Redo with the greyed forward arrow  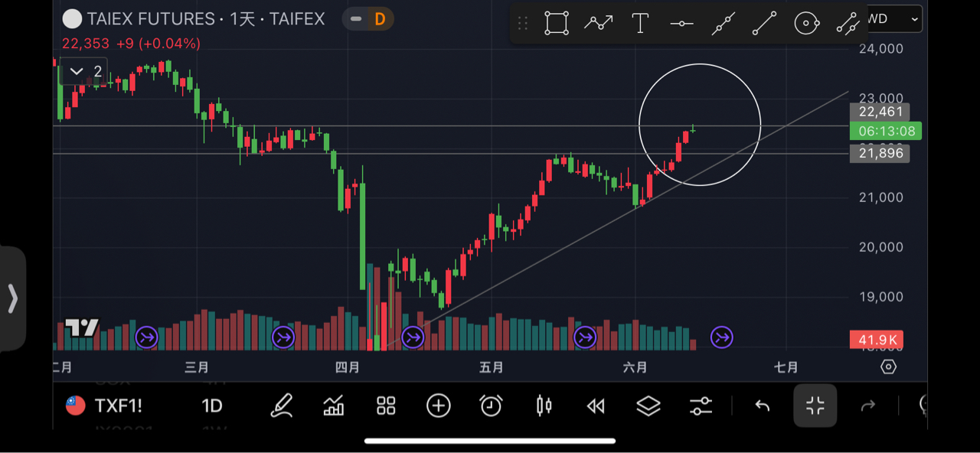click(867, 406)
